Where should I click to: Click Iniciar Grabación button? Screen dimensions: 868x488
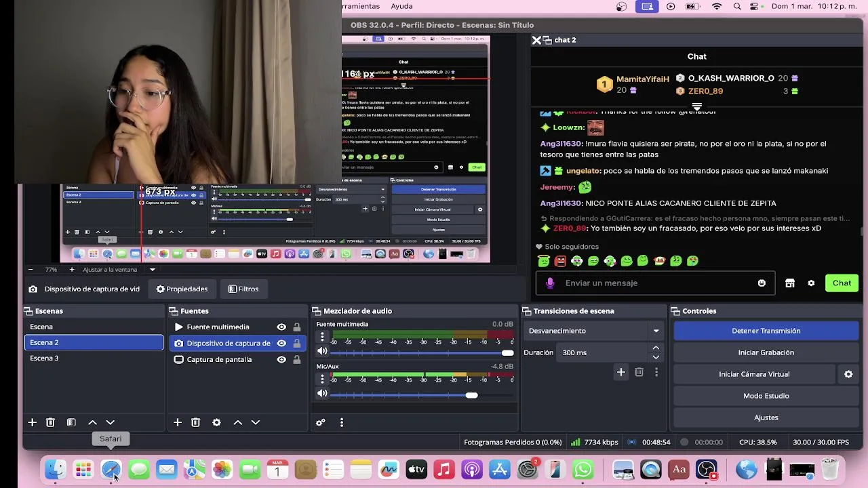(x=766, y=352)
